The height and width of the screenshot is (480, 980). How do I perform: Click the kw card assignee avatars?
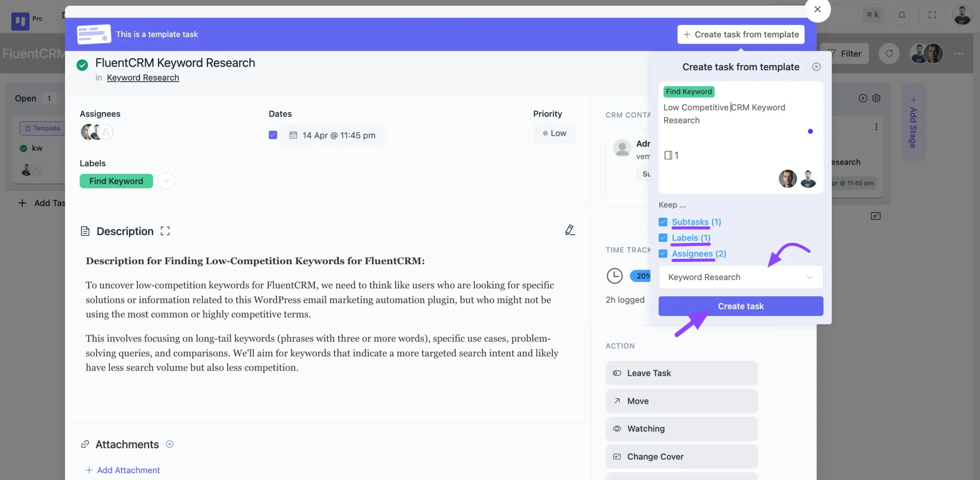31,170
